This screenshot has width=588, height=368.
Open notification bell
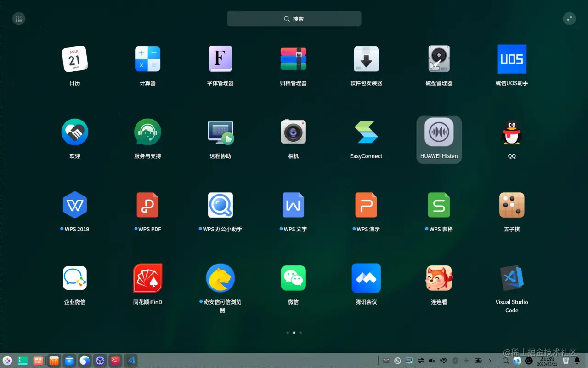tap(577, 361)
